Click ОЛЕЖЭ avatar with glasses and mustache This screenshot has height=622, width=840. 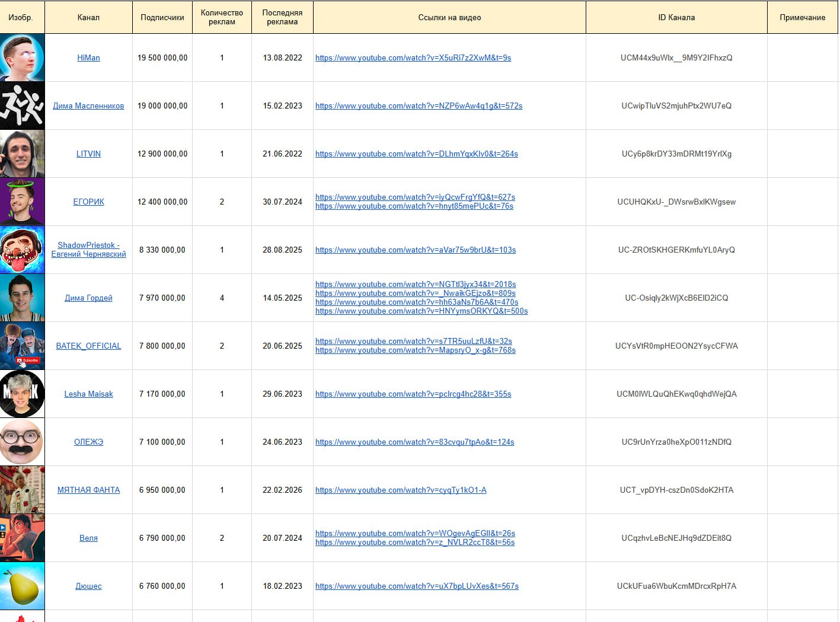22,442
